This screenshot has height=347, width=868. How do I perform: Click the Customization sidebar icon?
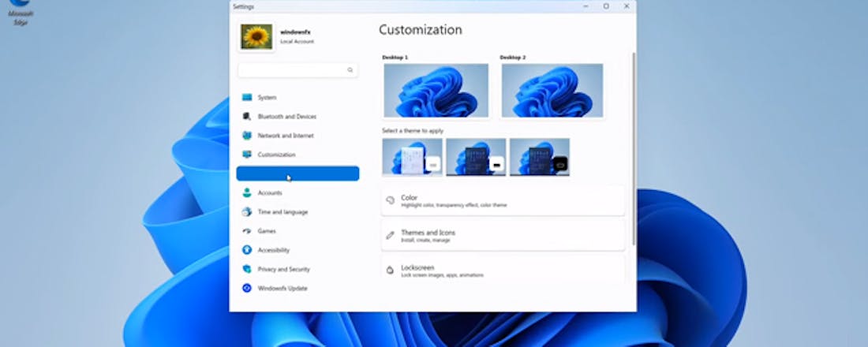click(x=247, y=155)
